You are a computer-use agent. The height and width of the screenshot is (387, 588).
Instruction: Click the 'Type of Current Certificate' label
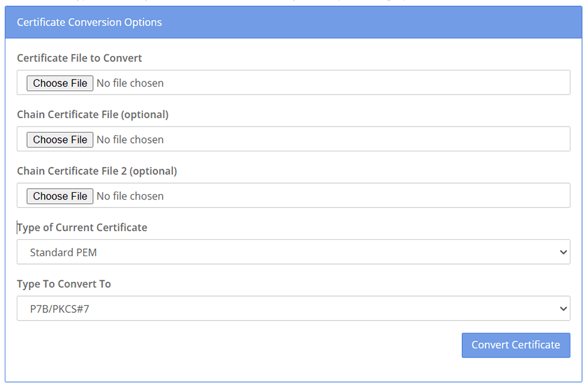tap(83, 227)
